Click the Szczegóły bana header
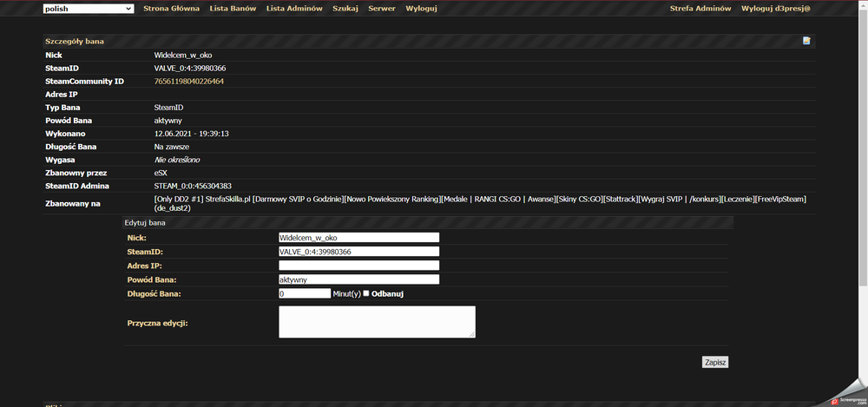 click(429, 42)
